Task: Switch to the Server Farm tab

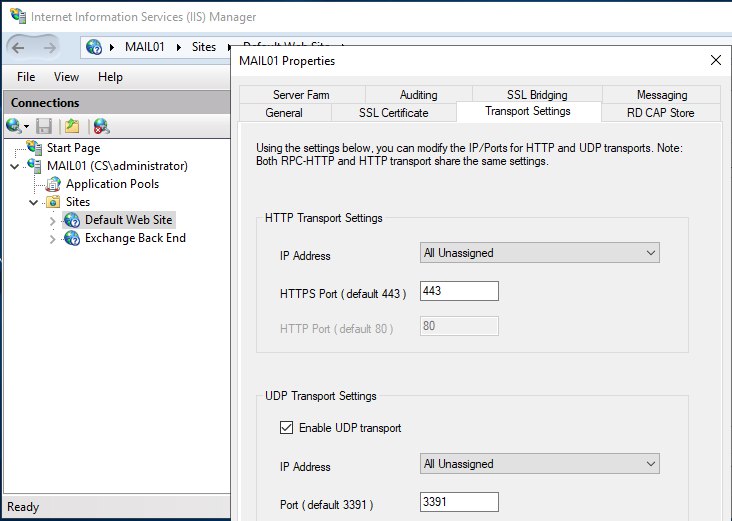Action: [x=302, y=95]
